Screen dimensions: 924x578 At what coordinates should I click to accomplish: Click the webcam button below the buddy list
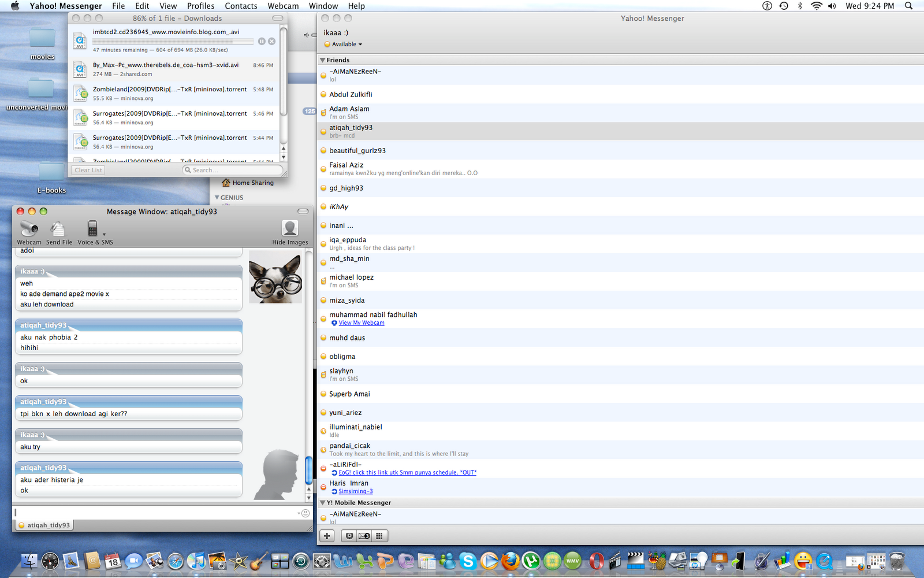tap(349, 536)
